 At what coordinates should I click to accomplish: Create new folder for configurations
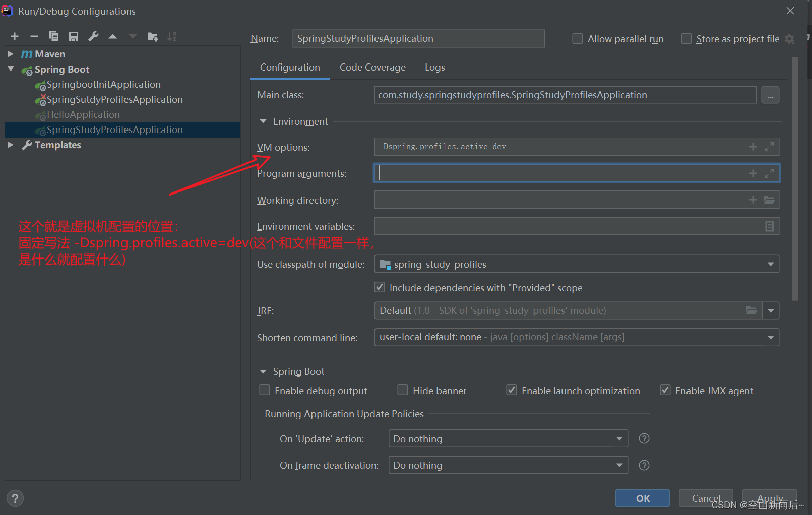pyautogui.click(x=152, y=36)
